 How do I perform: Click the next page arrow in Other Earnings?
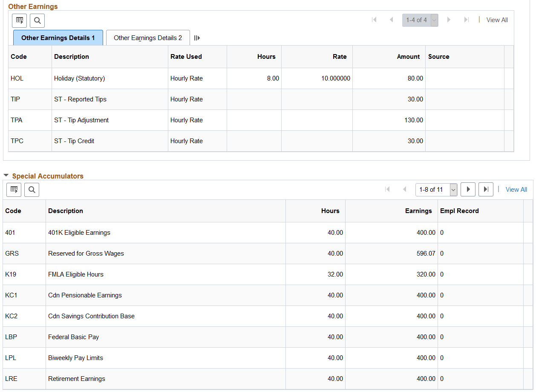tap(449, 20)
